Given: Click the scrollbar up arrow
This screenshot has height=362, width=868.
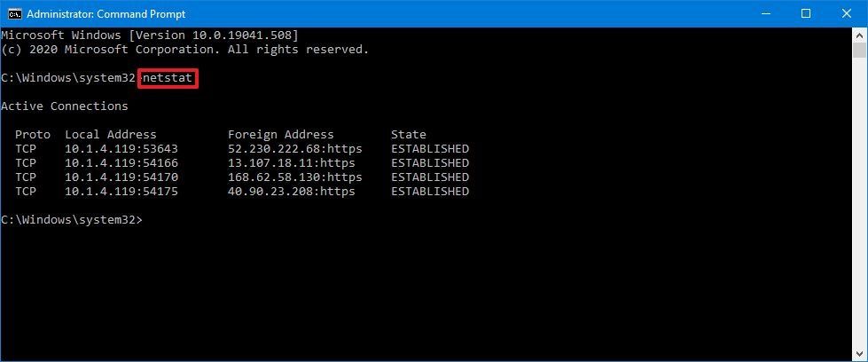Looking at the screenshot, I should [x=859, y=35].
